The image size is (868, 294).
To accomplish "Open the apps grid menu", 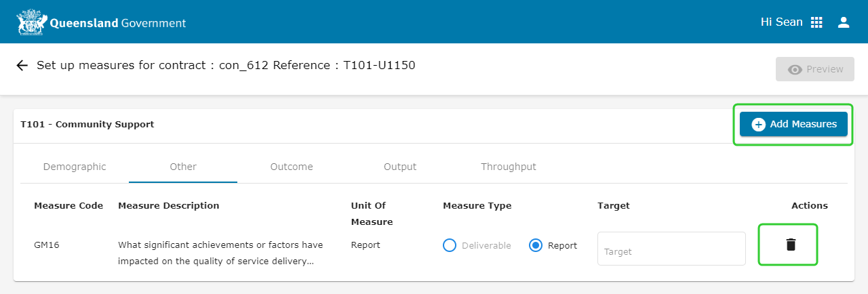I will click(816, 22).
